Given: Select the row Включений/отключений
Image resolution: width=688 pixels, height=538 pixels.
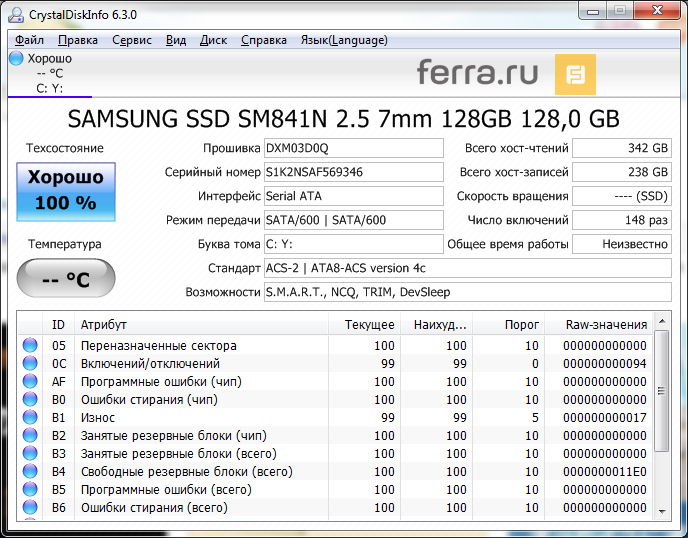Looking at the screenshot, I should [x=335, y=363].
